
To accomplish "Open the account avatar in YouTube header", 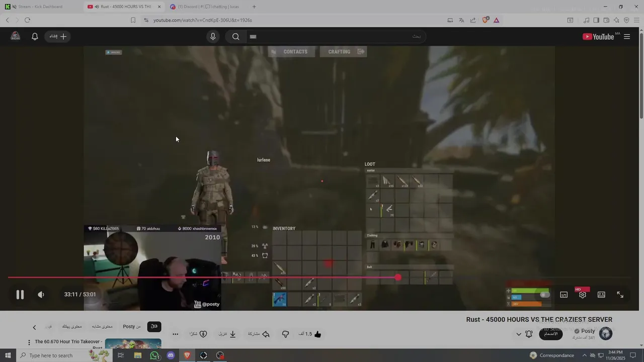I will pos(16,36).
